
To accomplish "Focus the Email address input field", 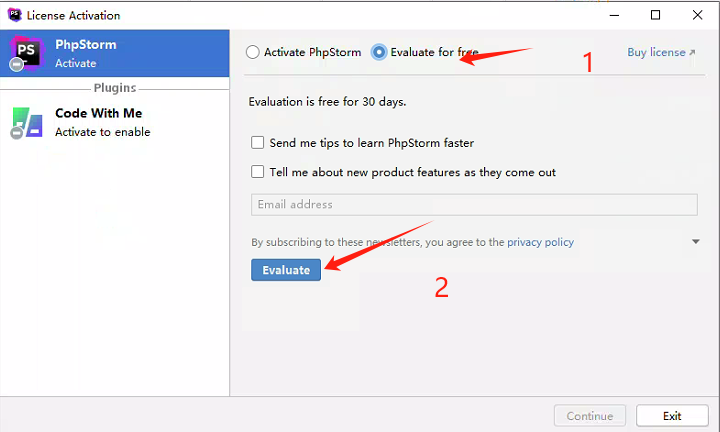I will (x=474, y=205).
